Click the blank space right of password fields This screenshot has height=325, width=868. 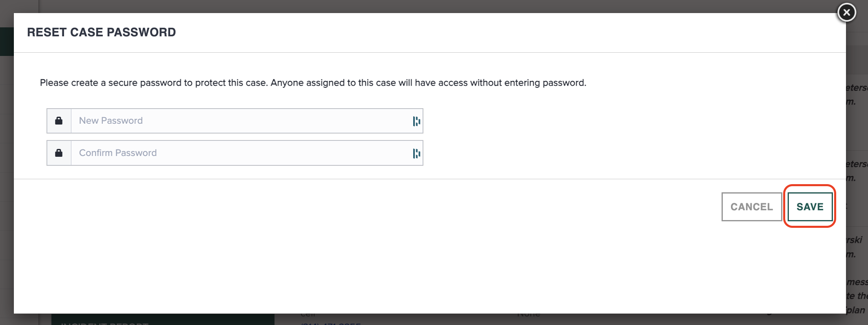[612, 137]
